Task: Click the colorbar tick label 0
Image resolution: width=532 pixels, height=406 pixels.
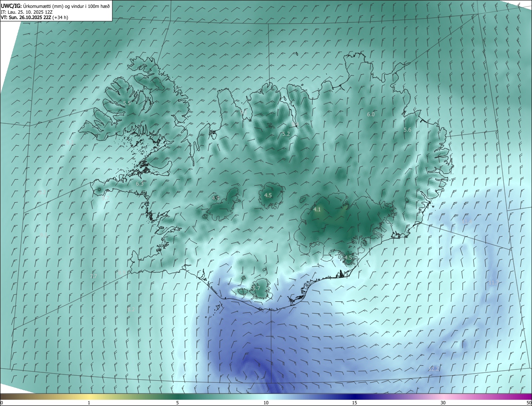Action: (2, 403)
